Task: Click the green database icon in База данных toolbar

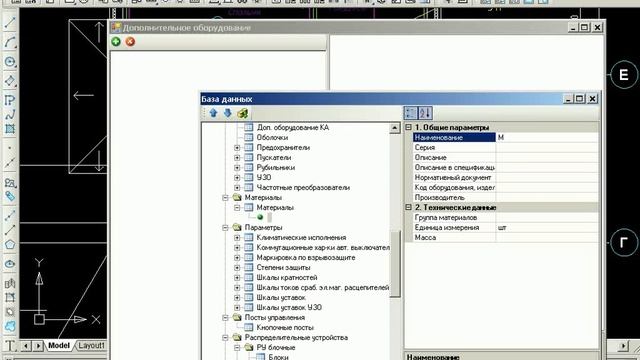Action: click(242, 113)
